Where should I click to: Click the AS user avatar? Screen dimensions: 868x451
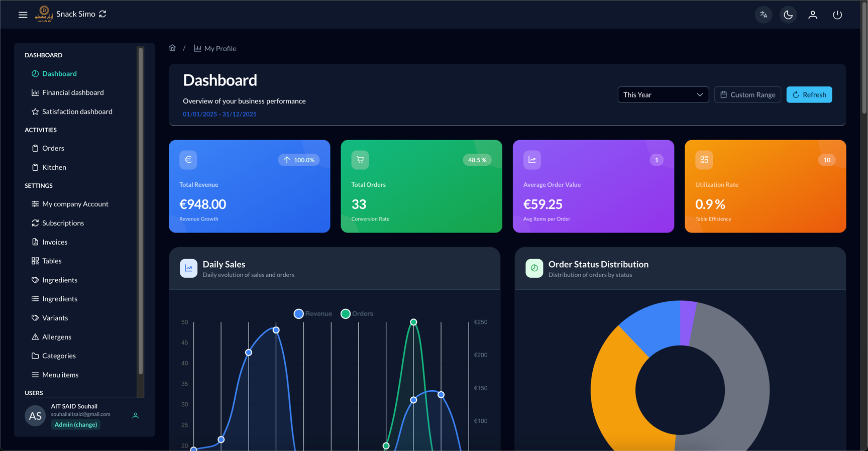[x=35, y=416]
